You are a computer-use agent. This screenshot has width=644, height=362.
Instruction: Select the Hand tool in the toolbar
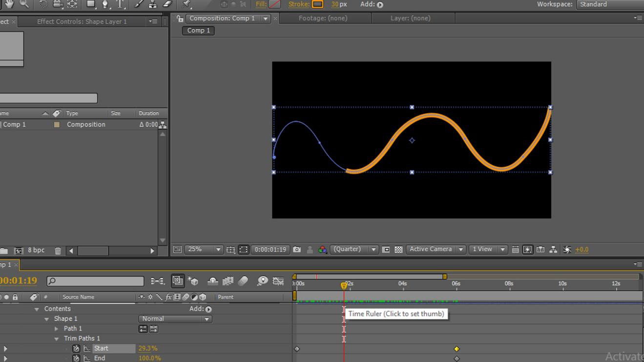coord(9,5)
